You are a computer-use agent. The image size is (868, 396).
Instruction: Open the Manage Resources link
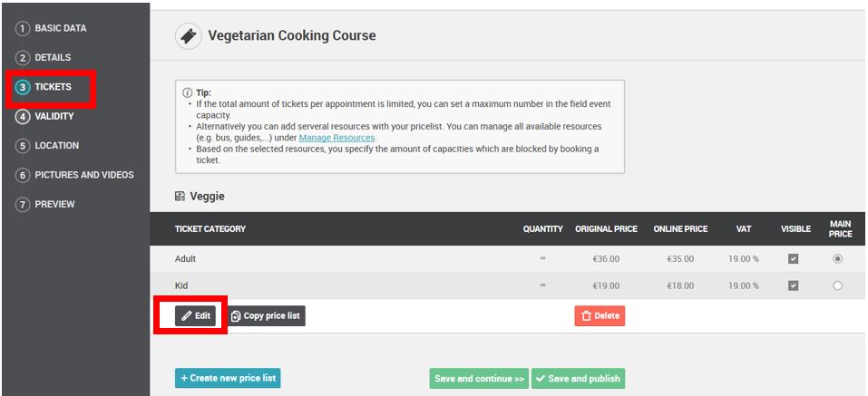pyautogui.click(x=336, y=138)
